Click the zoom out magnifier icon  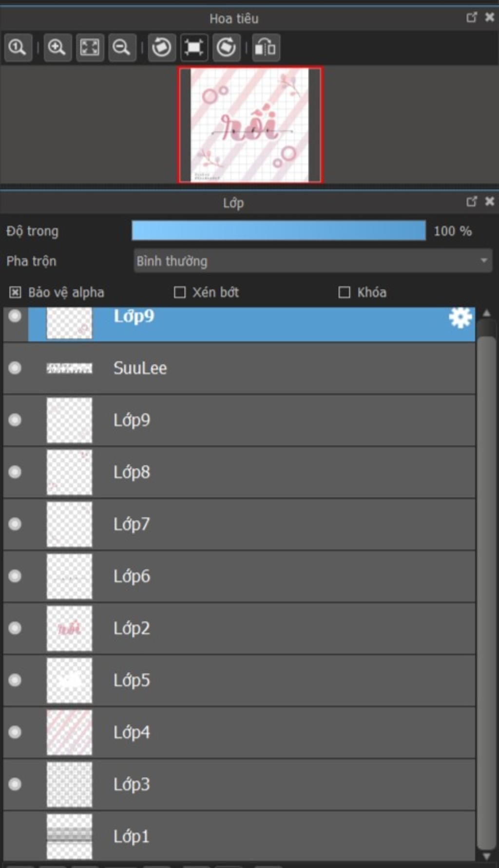tap(122, 48)
